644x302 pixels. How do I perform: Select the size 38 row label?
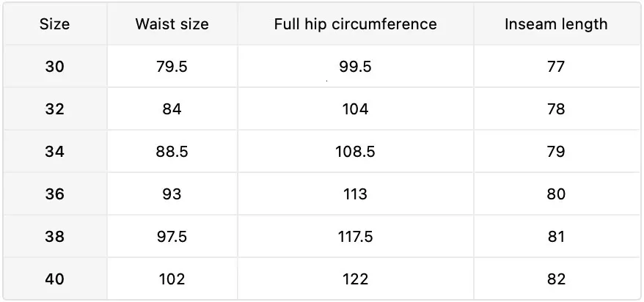point(54,237)
